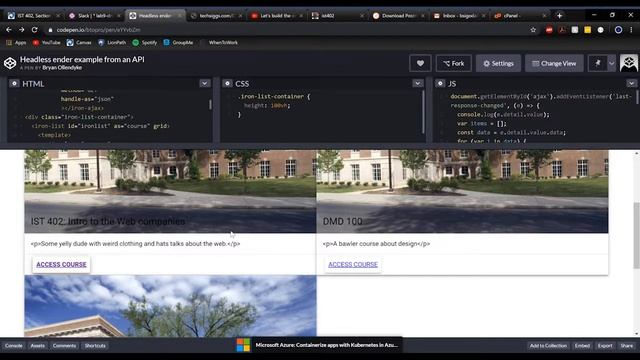Switch to the ist402 tab

coord(337,16)
